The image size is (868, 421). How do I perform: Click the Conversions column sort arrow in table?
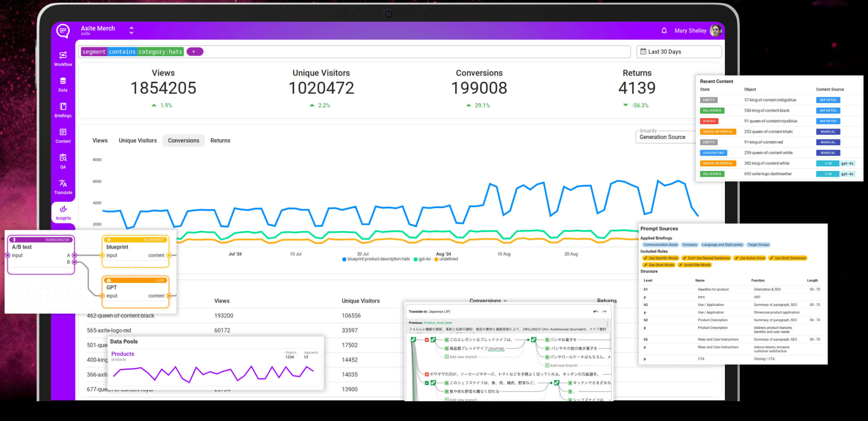coord(505,301)
